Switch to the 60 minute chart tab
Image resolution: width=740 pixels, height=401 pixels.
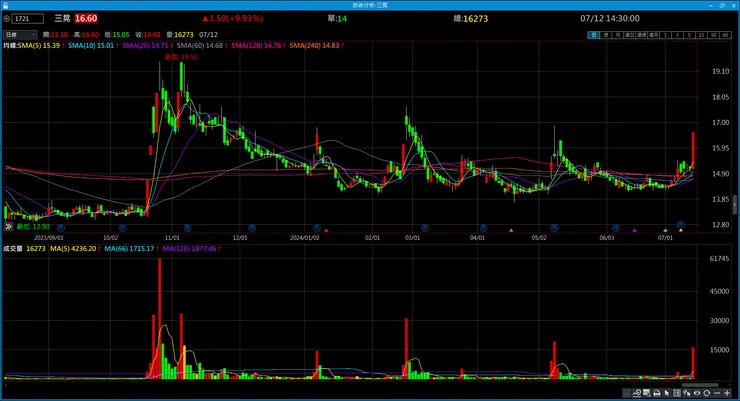pos(725,35)
